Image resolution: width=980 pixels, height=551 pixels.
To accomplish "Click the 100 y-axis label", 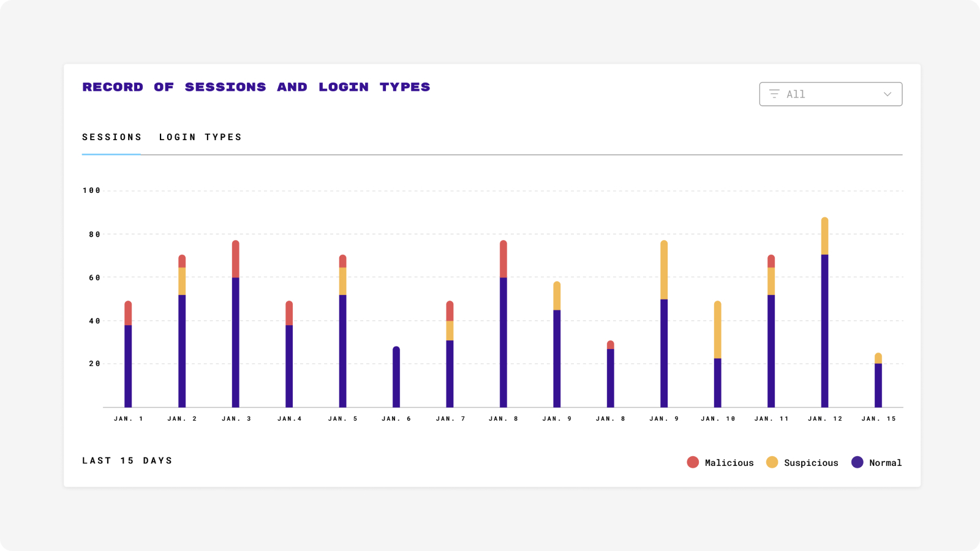I will (91, 190).
